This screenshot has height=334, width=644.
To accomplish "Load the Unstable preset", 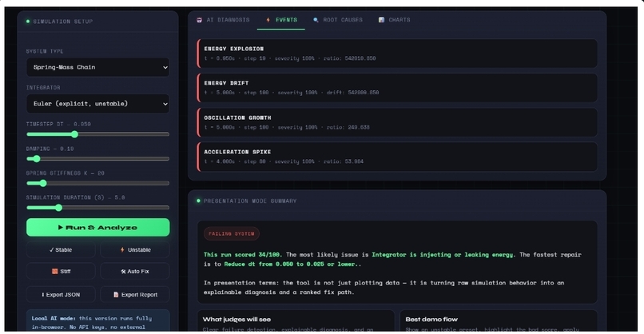I will click(x=135, y=250).
